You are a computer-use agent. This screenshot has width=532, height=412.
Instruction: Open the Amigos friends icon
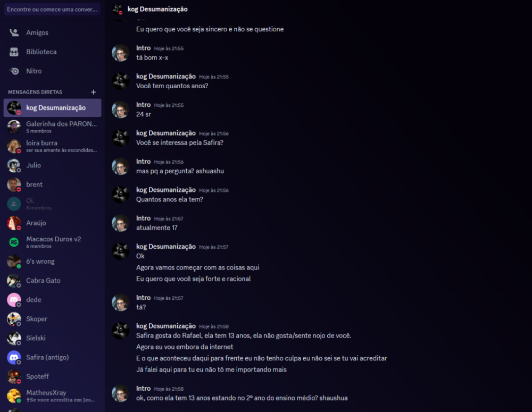[x=14, y=32]
